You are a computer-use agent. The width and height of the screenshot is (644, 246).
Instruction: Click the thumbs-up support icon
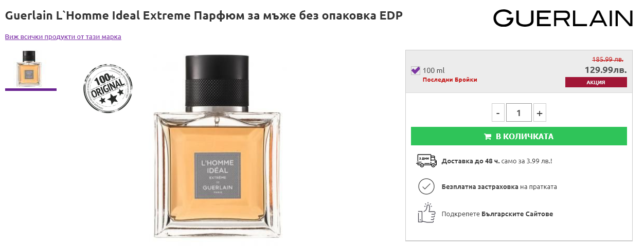tap(426, 213)
